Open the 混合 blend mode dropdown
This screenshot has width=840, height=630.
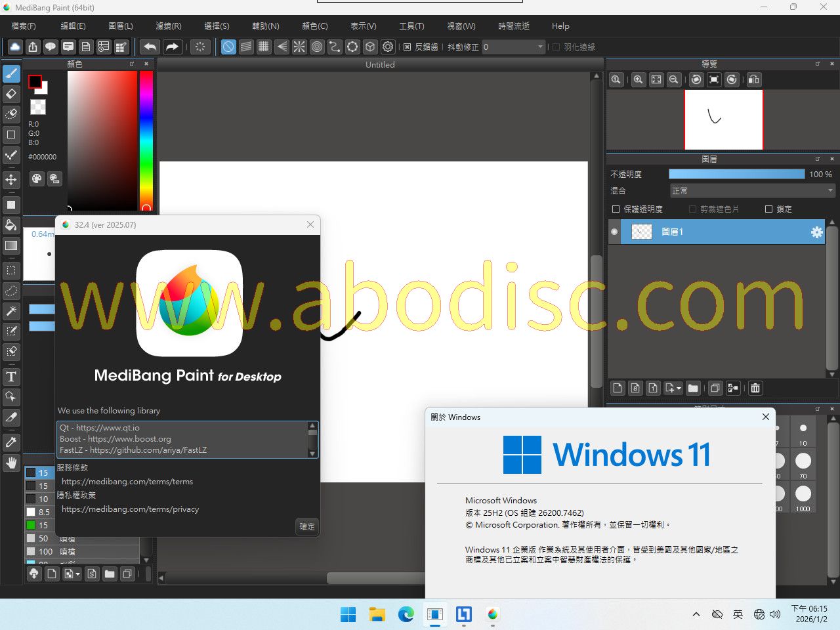click(x=752, y=190)
